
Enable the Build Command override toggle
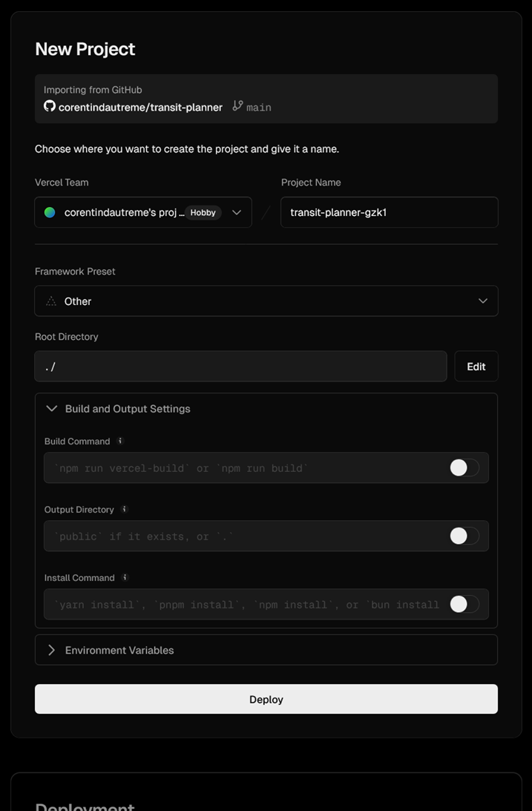pos(464,467)
